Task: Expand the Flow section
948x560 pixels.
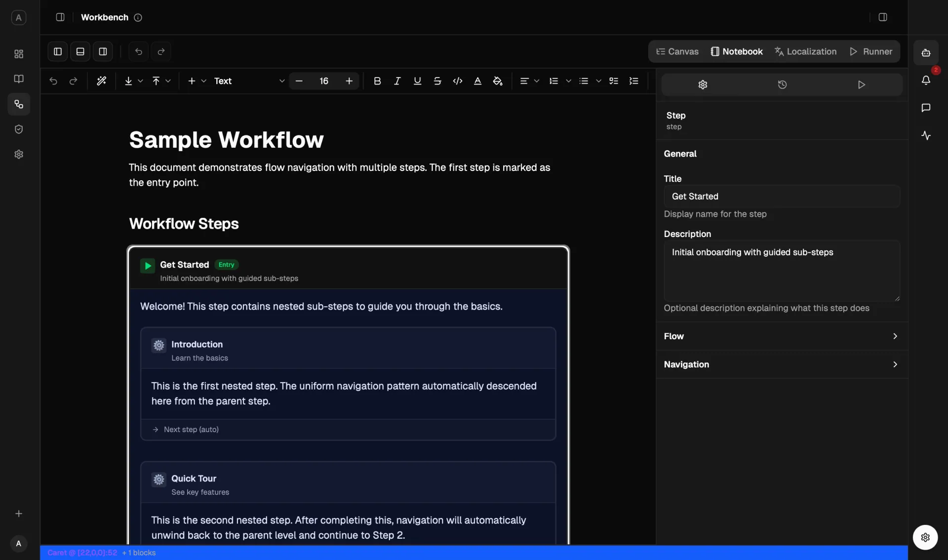Action: coord(782,336)
